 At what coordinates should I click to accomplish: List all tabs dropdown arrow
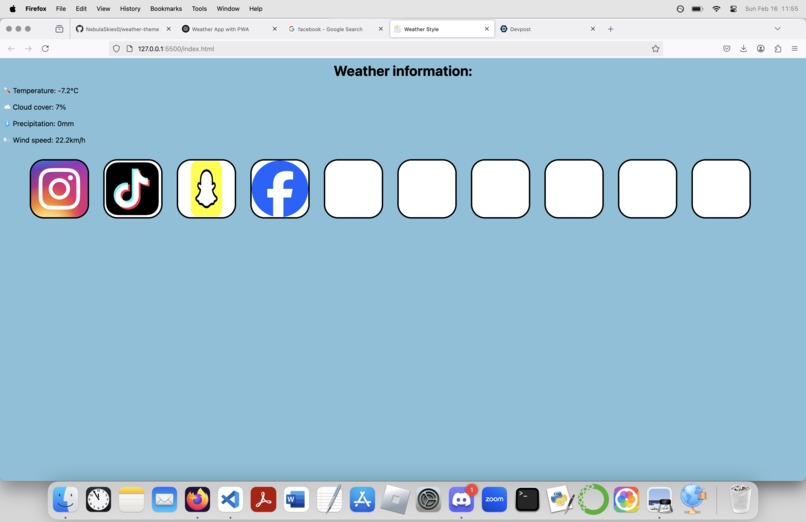pos(777,29)
